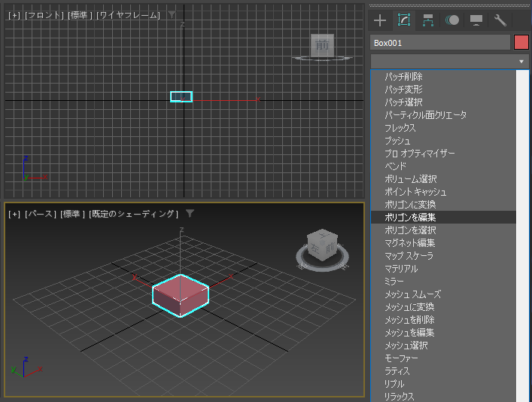
Task: Select ポイント キャッシュ modifier
Action: pyautogui.click(x=443, y=192)
